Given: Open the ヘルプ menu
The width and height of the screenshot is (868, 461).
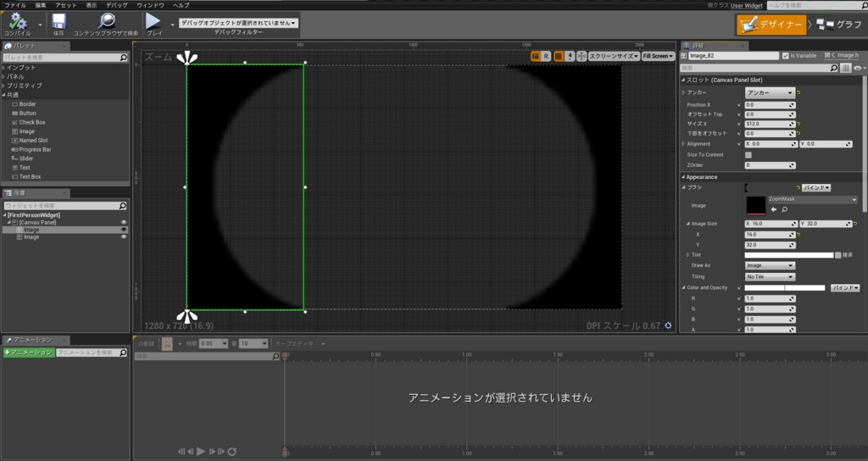Looking at the screenshot, I should (181, 5).
